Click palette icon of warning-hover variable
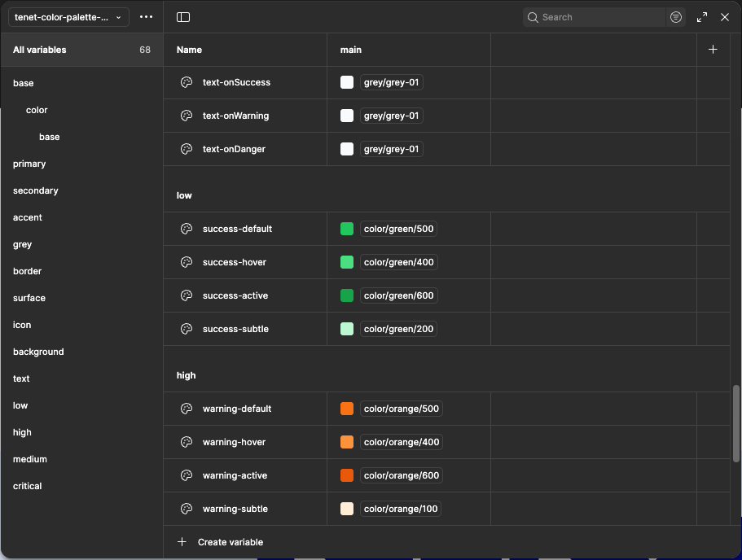This screenshot has width=742, height=560. pyautogui.click(x=187, y=442)
